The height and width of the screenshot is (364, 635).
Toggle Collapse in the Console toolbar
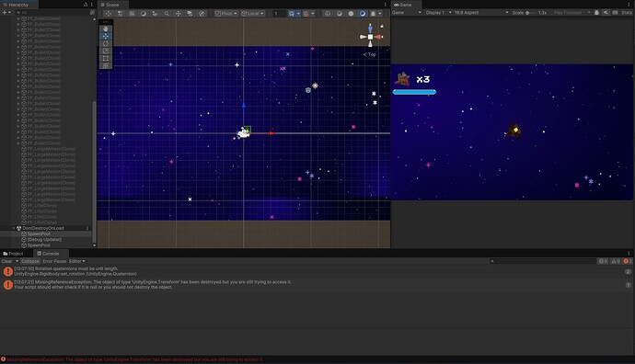click(x=30, y=261)
